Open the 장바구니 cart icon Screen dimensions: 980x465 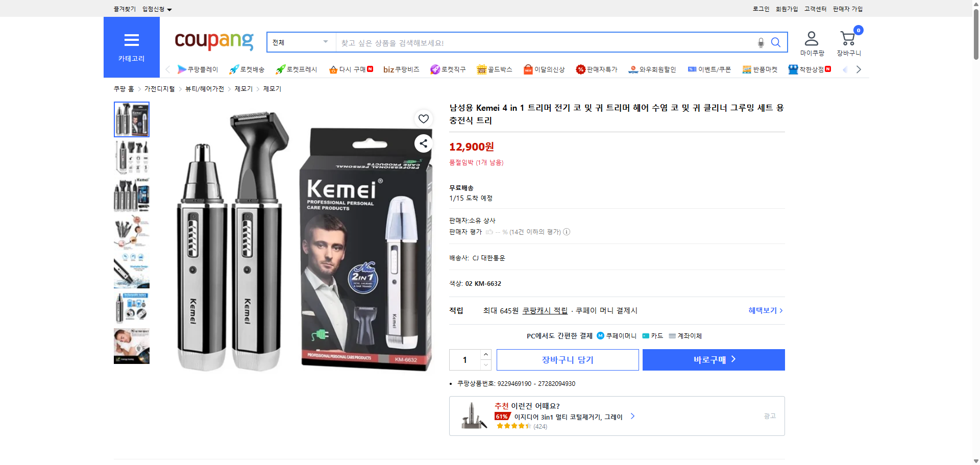tap(848, 37)
